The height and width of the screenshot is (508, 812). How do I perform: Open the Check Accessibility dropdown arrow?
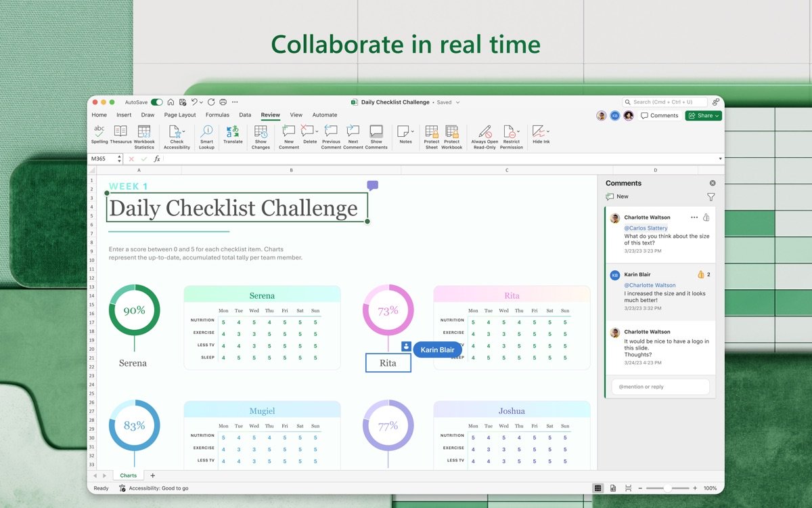184,131
